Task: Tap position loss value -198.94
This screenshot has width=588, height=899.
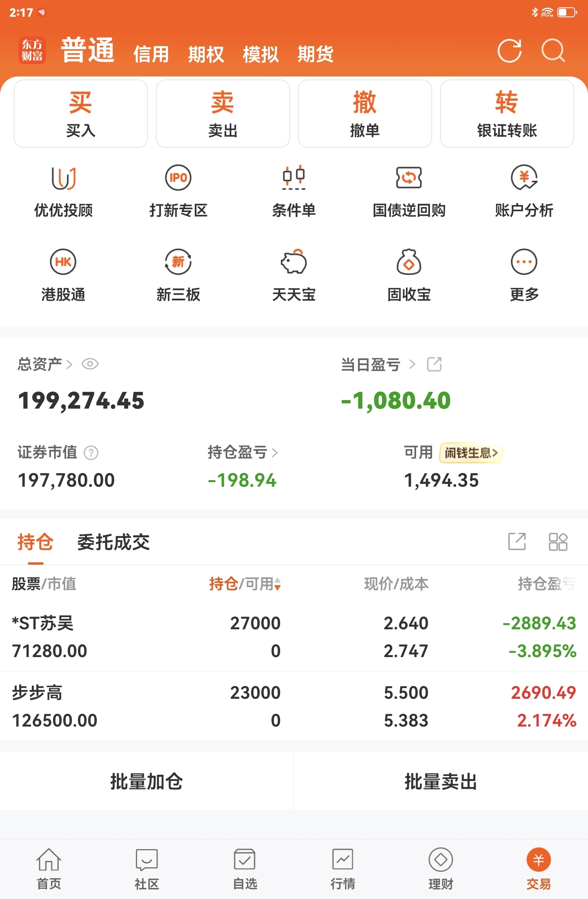Action: click(242, 480)
